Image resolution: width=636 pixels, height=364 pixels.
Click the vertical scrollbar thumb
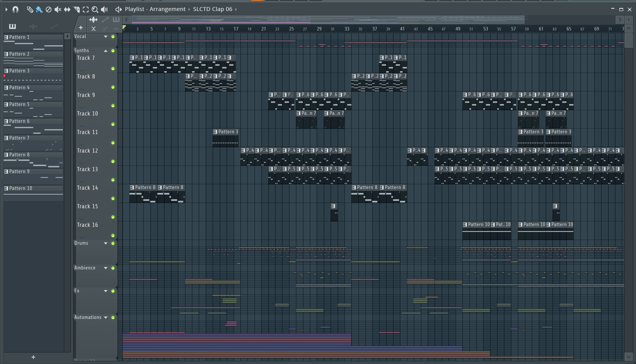click(x=629, y=40)
